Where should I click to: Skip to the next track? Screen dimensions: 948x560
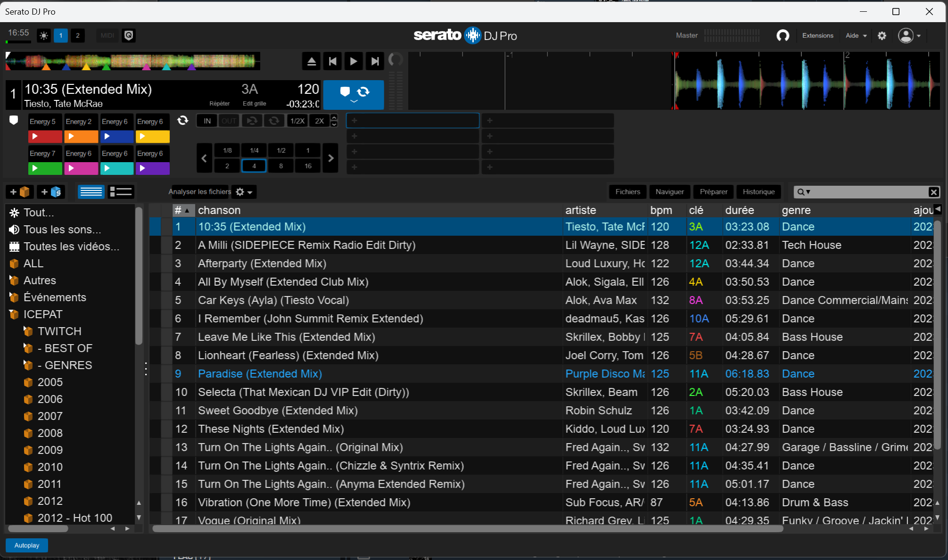(375, 61)
